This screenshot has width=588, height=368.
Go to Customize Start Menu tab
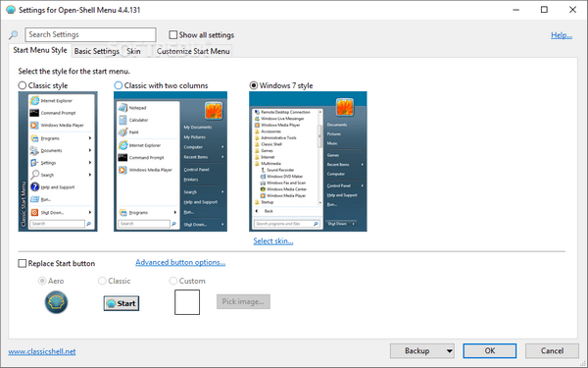pos(193,51)
